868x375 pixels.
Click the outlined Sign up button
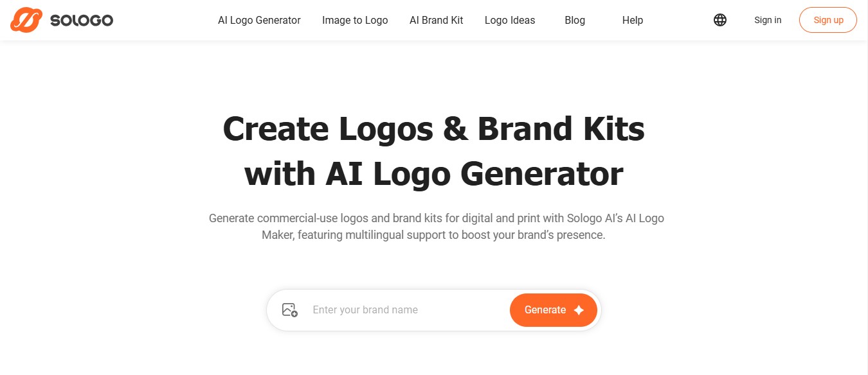(x=828, y=20)
